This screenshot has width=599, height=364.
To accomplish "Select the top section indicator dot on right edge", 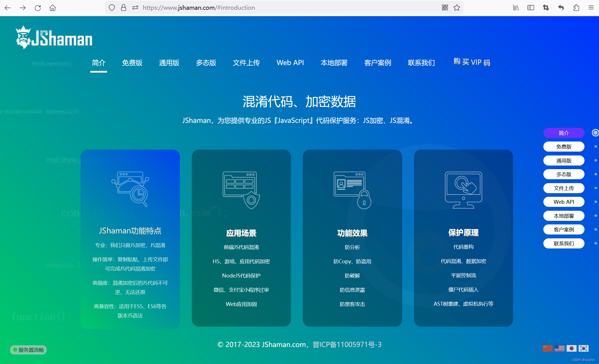I will 595,133.
